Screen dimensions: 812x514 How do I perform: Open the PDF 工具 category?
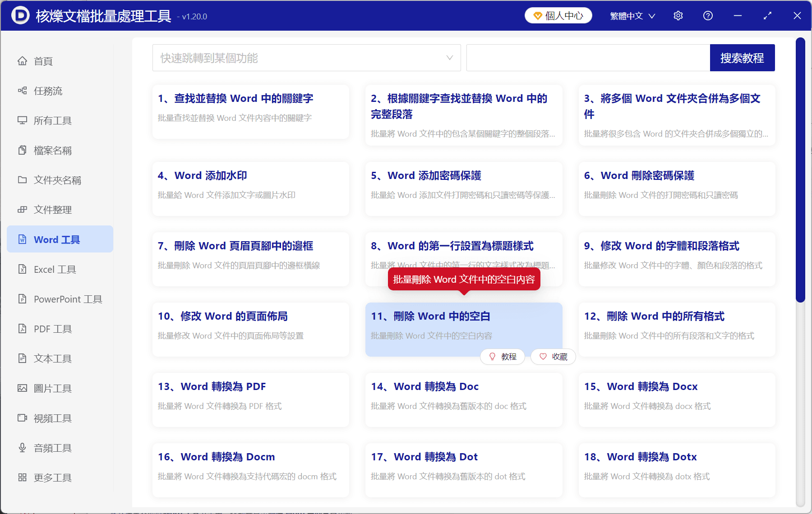click(x=51, y=329)
